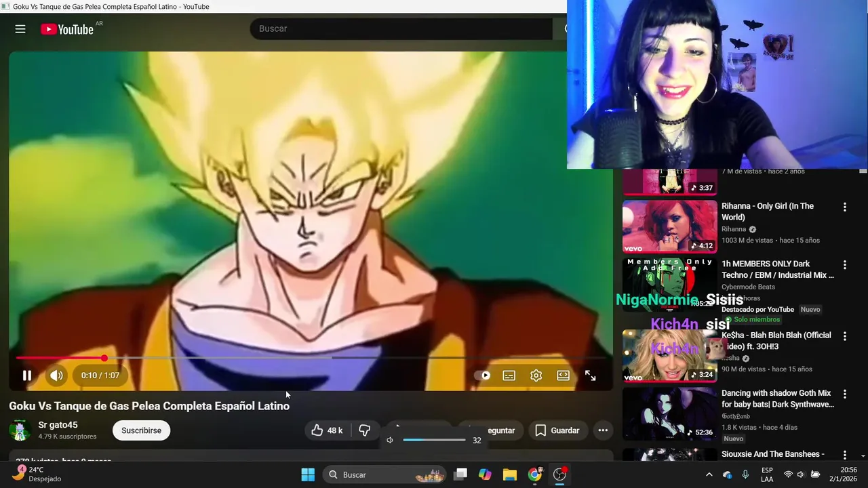The image size is (868, 488).
Task: Toggle subtitles with the captions icon
Action: [509, 375]
